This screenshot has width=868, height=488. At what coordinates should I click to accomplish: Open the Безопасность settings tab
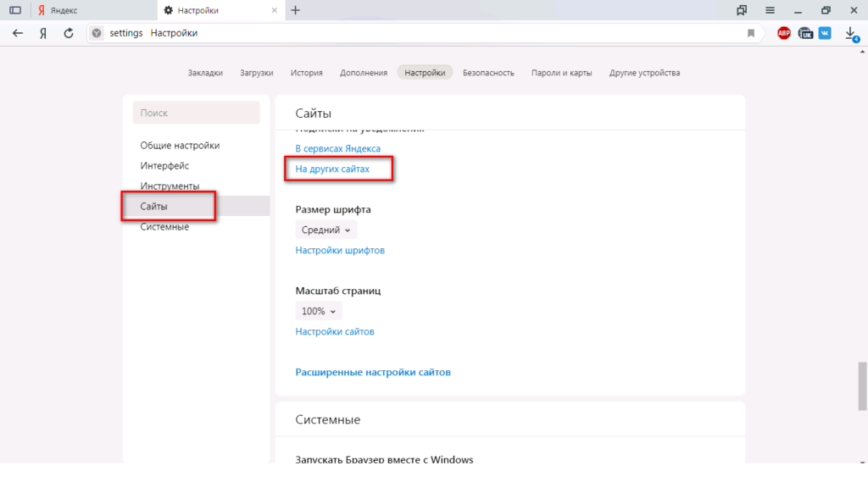[x=488, y=73]
